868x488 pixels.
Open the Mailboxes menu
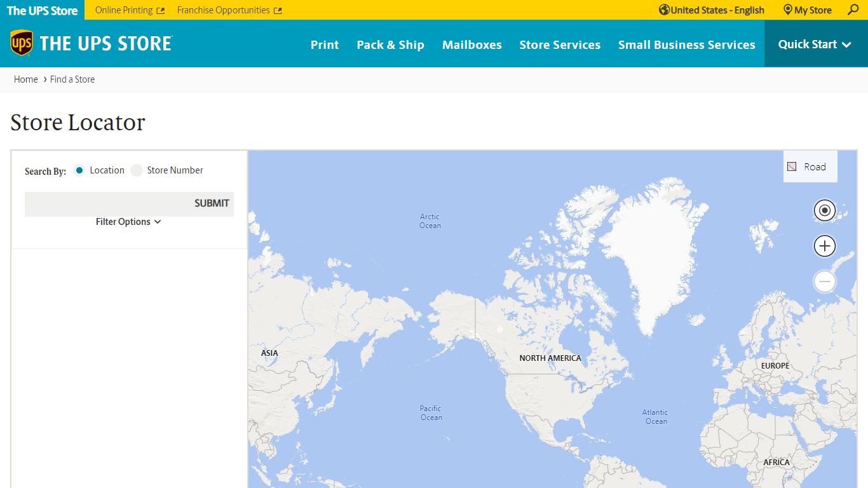pos(472,44)
